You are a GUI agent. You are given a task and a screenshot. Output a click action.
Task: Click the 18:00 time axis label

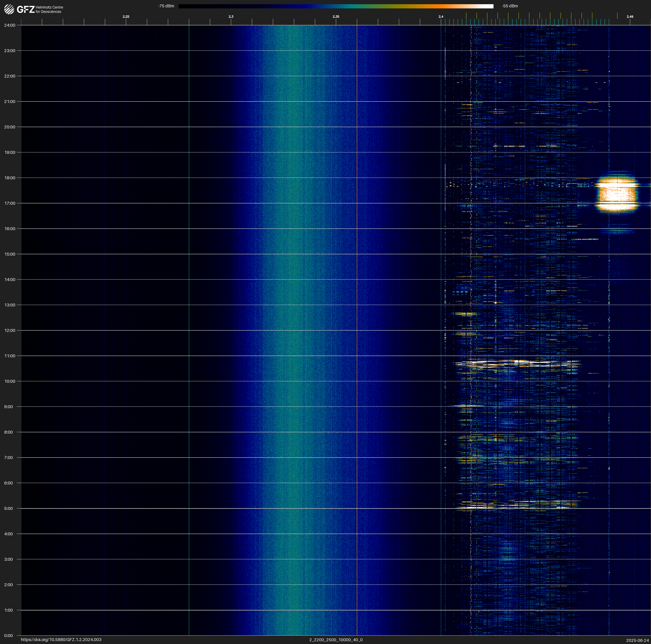pyautogui.click(x=10, y=178)
